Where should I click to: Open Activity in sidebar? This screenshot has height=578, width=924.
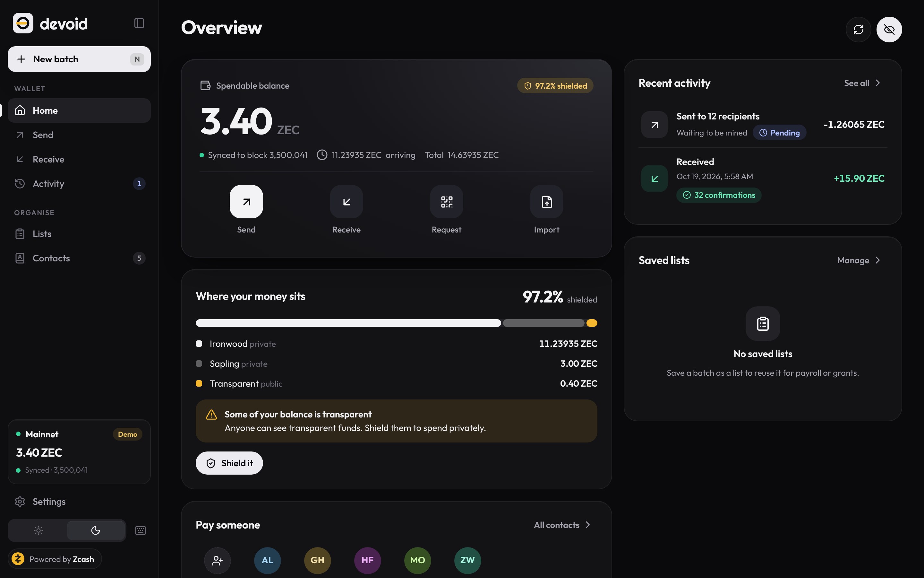click(79, 184)
